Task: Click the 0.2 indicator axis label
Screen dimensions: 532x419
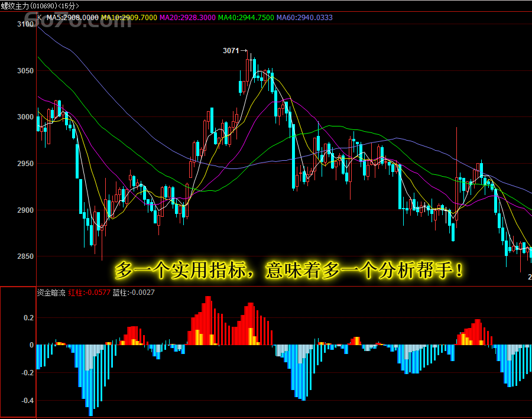Action: (29, 318)
